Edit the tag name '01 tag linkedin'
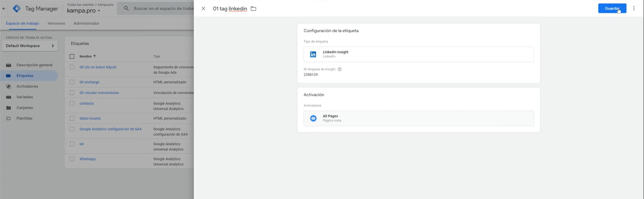The width and height of the screenshot is (644, 199). click(230, 9)
